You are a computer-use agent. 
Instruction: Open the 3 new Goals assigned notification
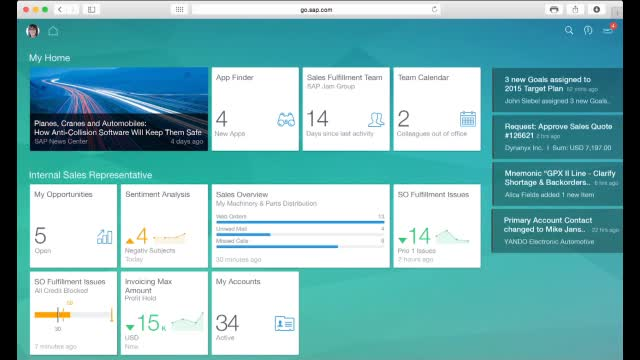[558, 90]
